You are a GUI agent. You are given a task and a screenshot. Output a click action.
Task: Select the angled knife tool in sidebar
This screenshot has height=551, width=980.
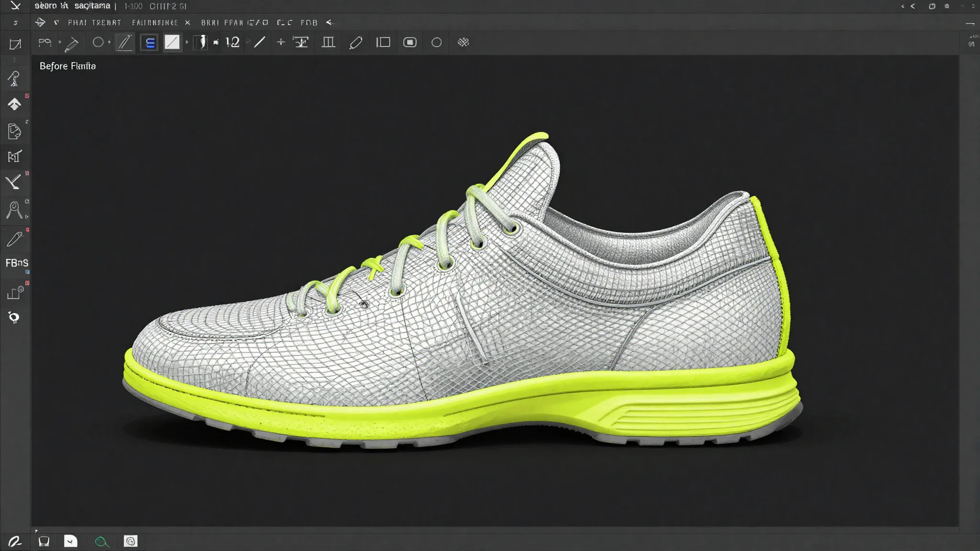coord(13,182)
